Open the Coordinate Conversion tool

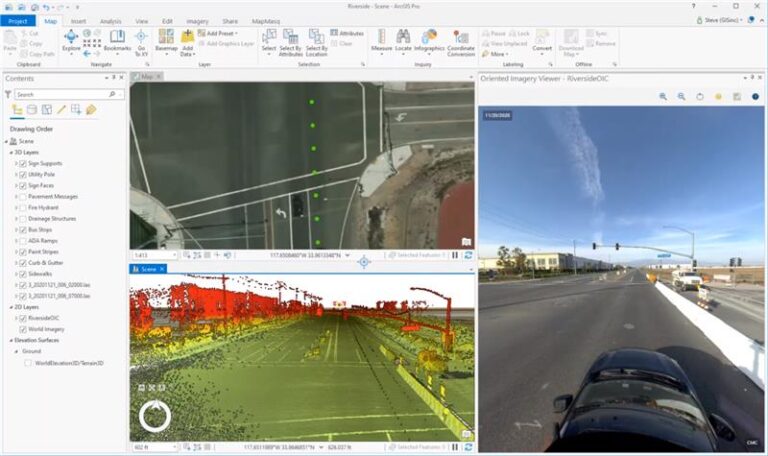pyautogui.click(x=461, y=40)
